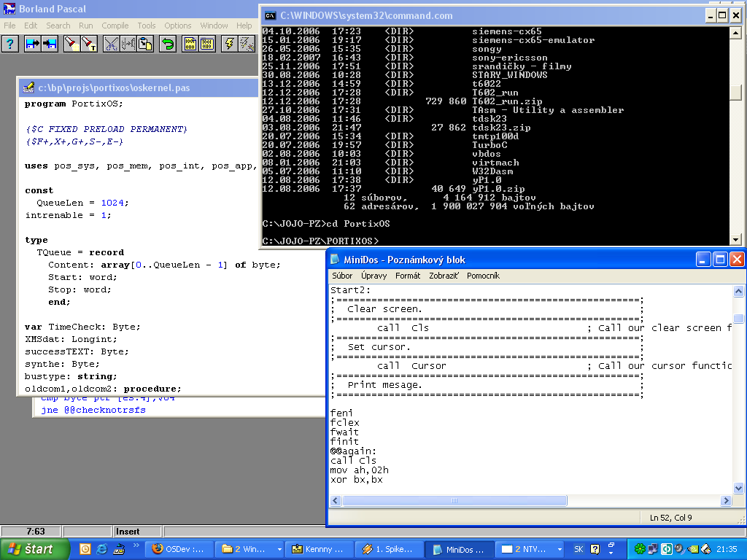This screenshot has width=747, height=560.
Task: Click the Debug lightning with wand icon
Action: (247, 44)
